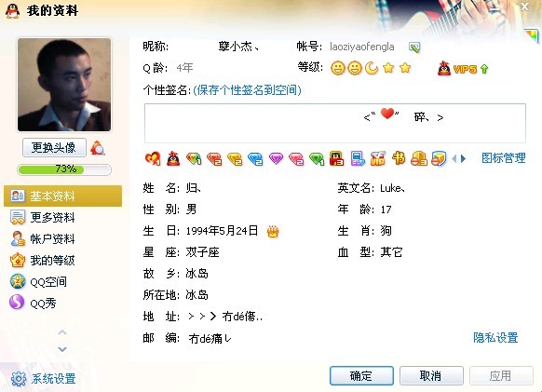
Task: Click the 更换头像 button
Action: (x=54, y=148)
